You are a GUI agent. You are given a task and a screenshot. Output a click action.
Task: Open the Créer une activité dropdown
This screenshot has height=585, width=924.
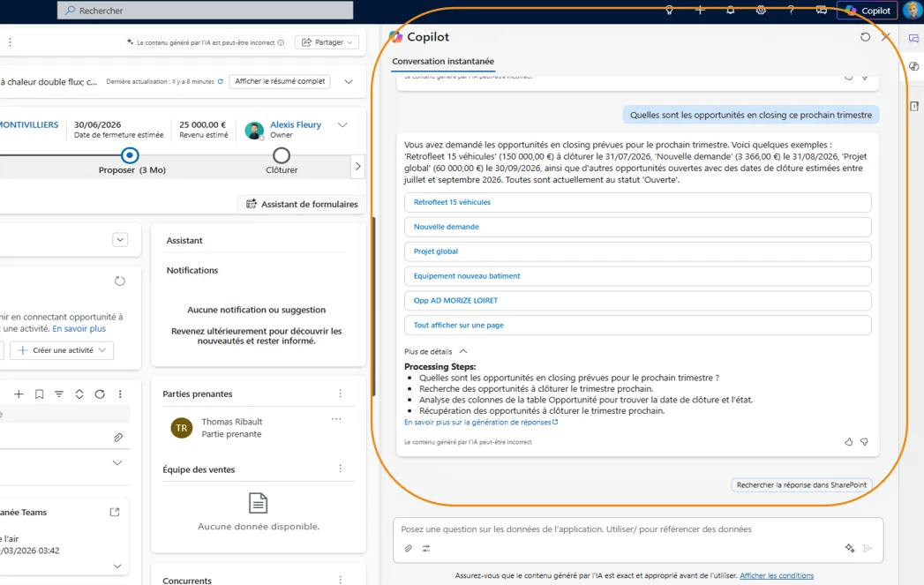pos(62,350)
